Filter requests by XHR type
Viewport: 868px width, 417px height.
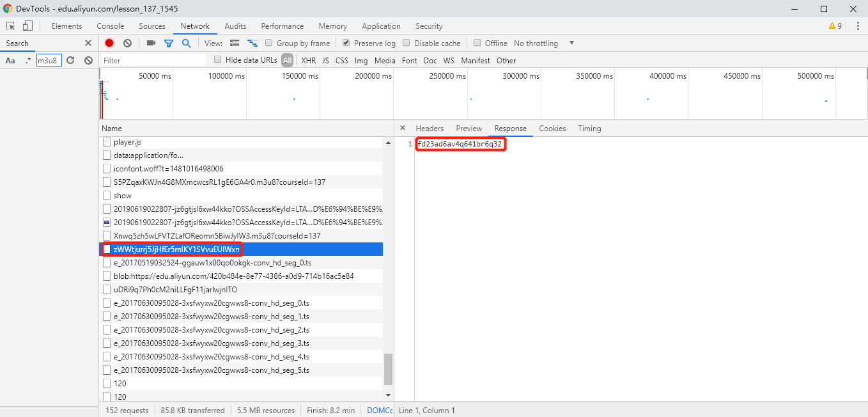pos(309,60)
